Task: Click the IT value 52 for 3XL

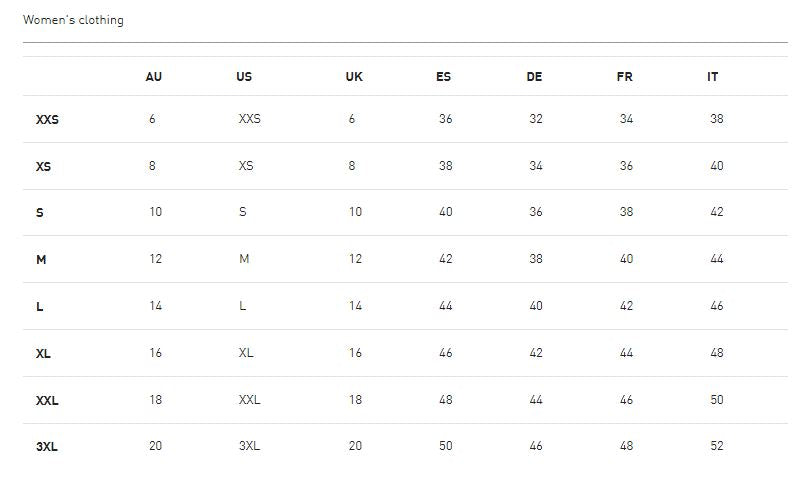Action: 717,446
